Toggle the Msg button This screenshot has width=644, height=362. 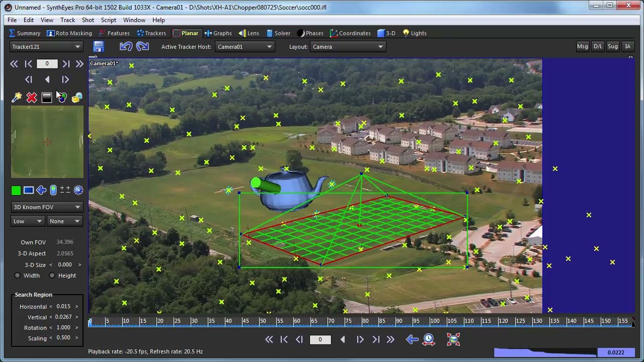click(583, 46)
